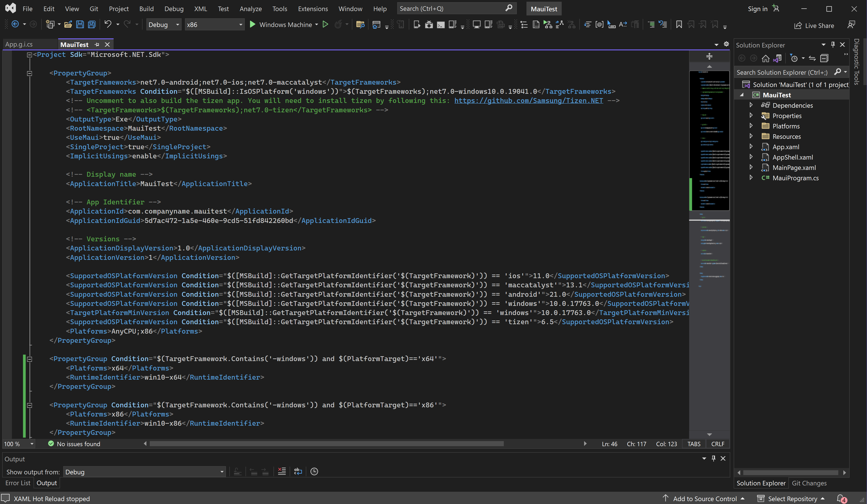Switch to the App.g.i.cs tab
This screenshot has width=867, height=504.
[19, 45]
